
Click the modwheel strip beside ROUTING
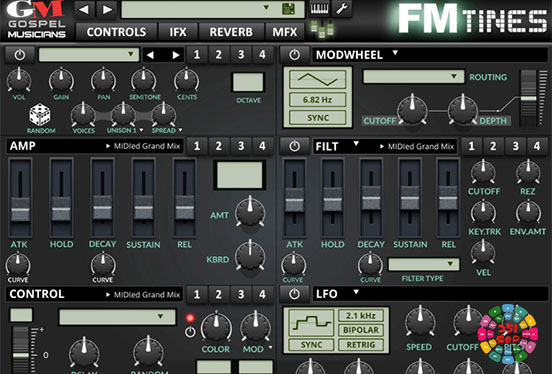[528, 99]
